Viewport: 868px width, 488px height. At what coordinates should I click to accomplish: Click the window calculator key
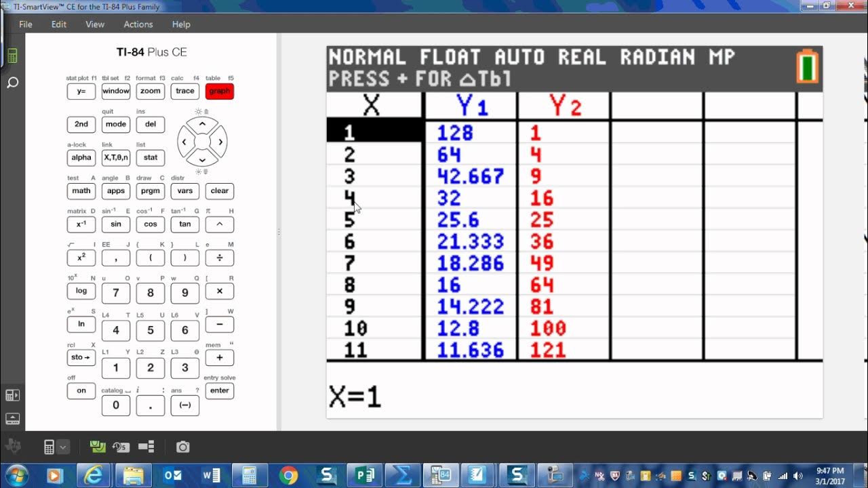pos(116,91)
